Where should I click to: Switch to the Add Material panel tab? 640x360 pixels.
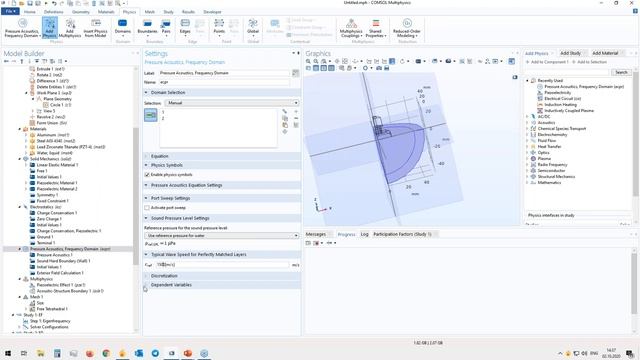pos(605,53)
